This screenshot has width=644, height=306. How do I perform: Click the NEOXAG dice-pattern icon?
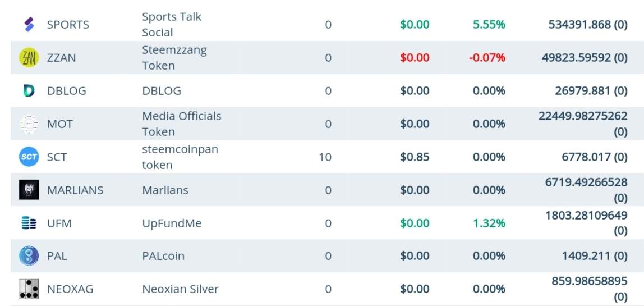[x=29, y=289]
